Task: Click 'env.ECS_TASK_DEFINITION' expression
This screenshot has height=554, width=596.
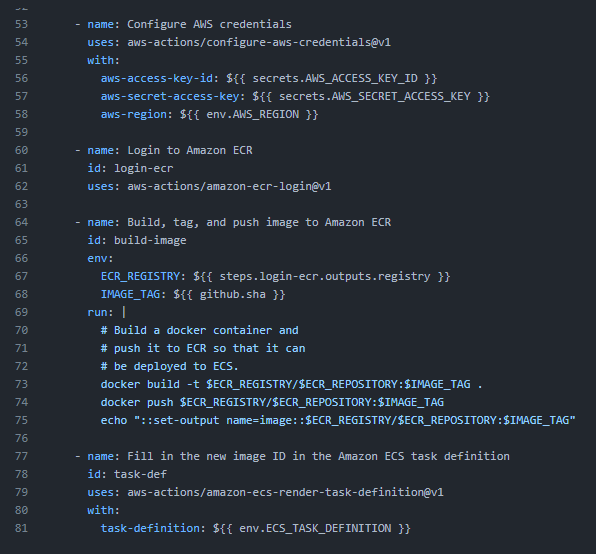Action: (315, 529)
